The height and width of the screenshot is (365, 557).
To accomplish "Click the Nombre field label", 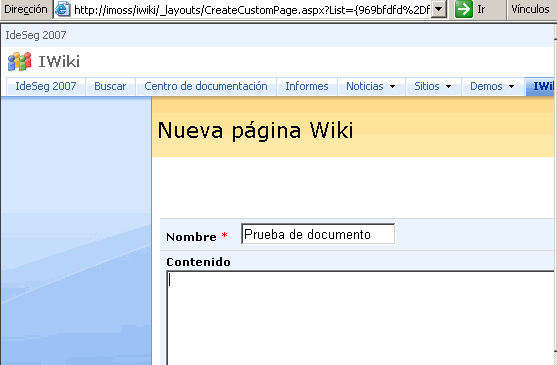I will pos(191,237).
